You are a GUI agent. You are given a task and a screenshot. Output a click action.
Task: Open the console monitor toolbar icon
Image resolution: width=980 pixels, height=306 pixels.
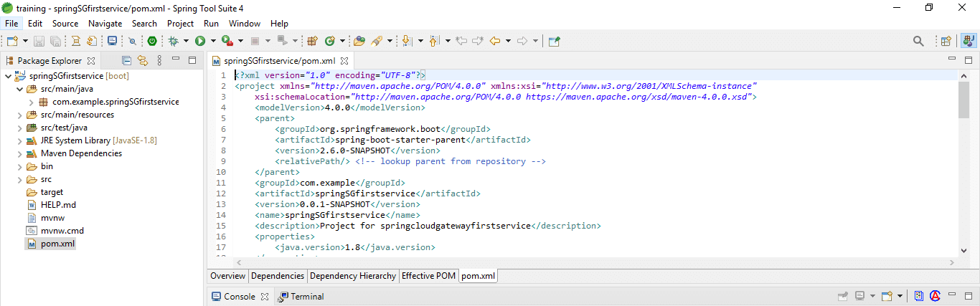tap(112, 42)
